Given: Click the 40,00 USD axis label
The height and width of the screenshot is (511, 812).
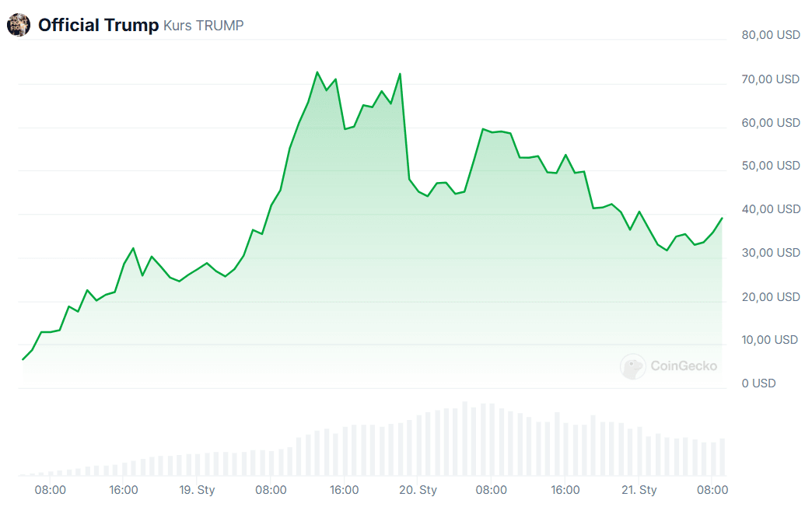Looking at the screenshot, I should click(x=770, y=209).
